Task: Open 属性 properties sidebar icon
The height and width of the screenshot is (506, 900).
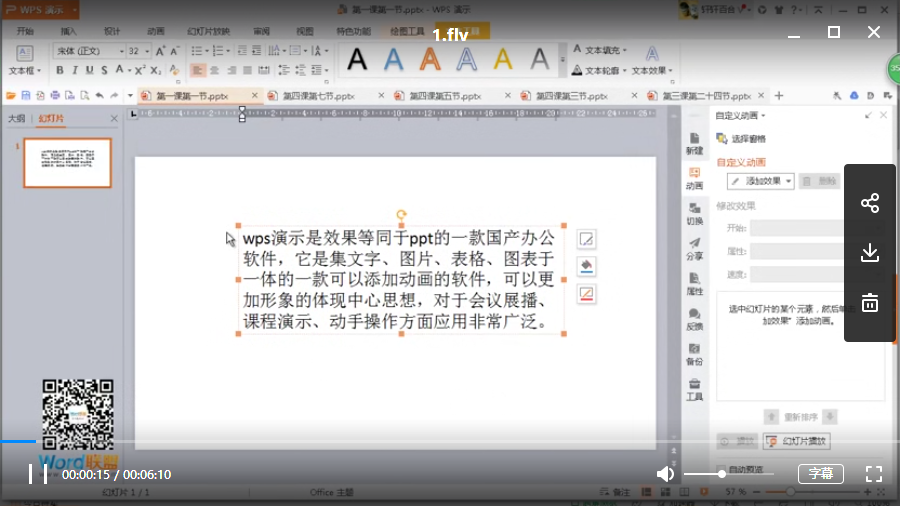Action: coord(695,285)
